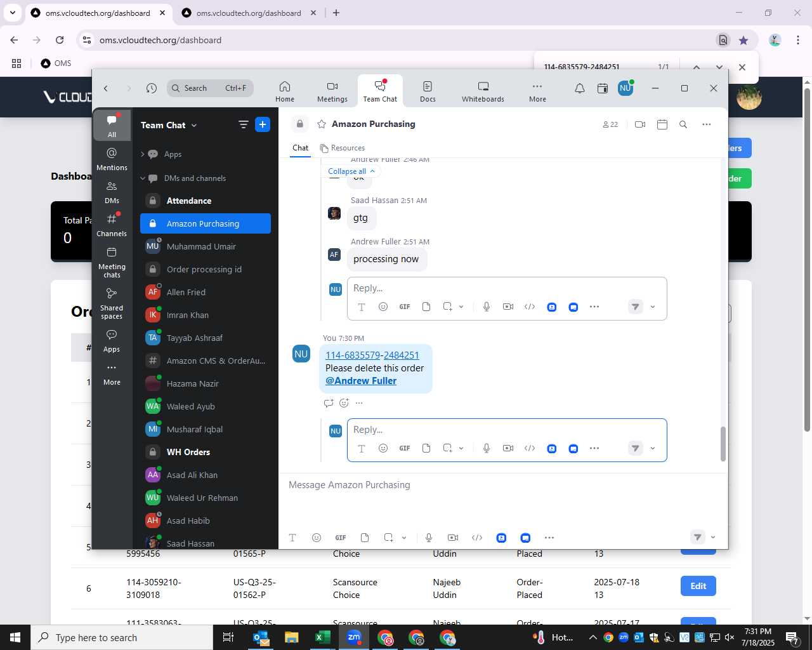This screenshot has height=650, width=812.
Task: Open the Whiteboards tab
Action: pos(483,91)
